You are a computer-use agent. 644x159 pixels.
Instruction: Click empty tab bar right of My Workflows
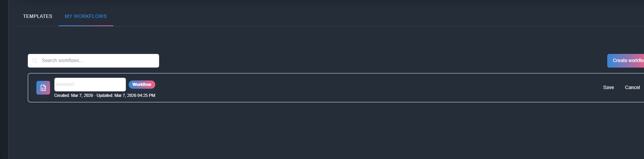click(313, 16)
